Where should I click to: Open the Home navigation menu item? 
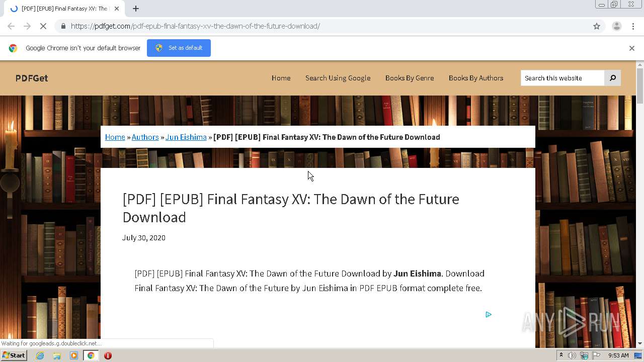click(x=281, y=78)
